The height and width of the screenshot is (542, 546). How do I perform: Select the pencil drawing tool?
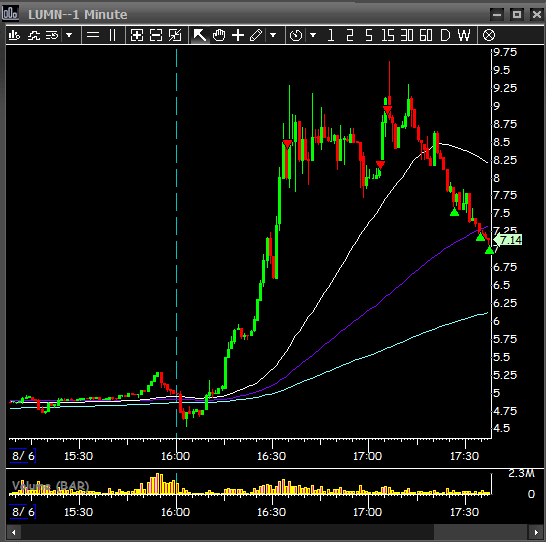(256, 35)
